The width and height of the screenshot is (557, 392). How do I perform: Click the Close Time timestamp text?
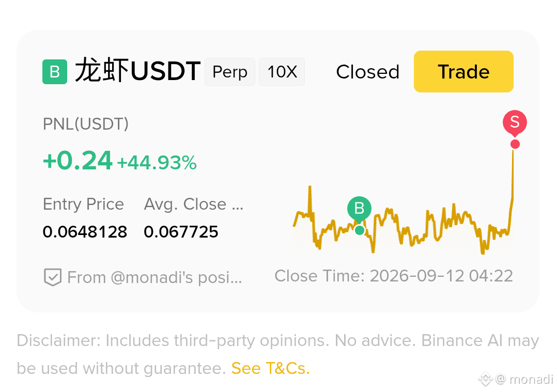394,276
